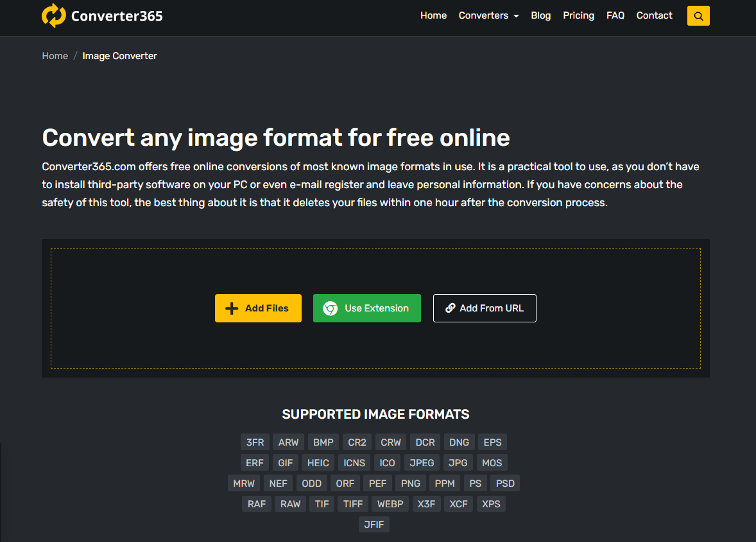Click the Add Files button
Screen dimensions: 756x542
[258, 308]
